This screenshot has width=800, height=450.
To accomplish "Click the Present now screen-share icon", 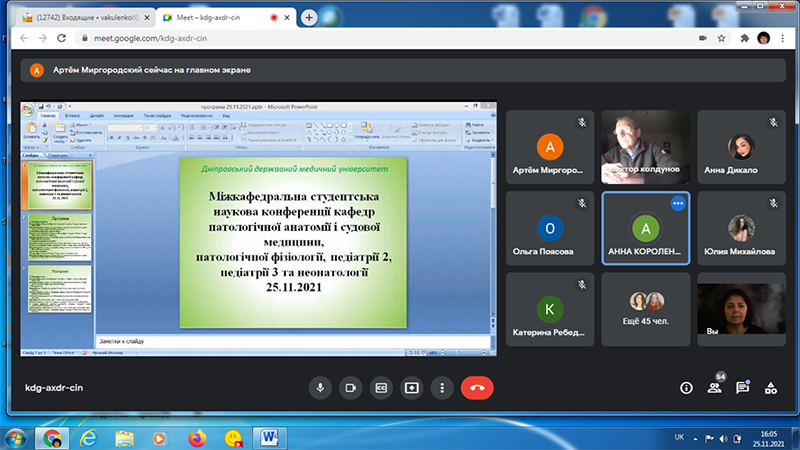I will [x=411, y=387].
